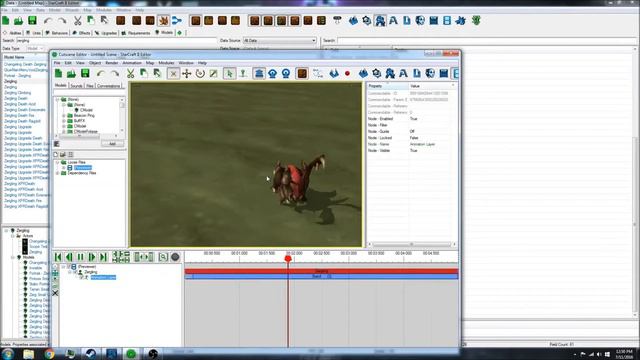Toggle the green pointer selection tool
Screen dimensions: 640x360
pyautogui.click(x=229, y=73)
